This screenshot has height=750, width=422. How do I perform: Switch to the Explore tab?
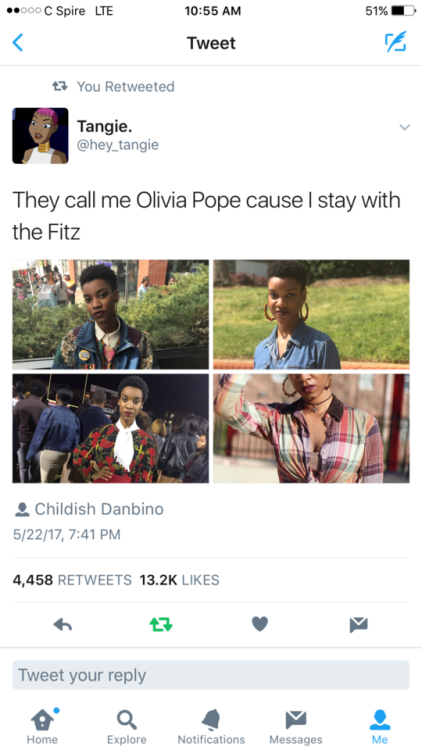(127, 726)
